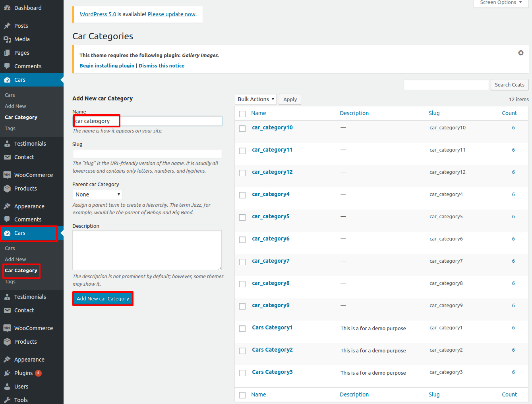532x404 pixels.
Task: Select the red-outlined Cars menu item
Action: [29, 233]
